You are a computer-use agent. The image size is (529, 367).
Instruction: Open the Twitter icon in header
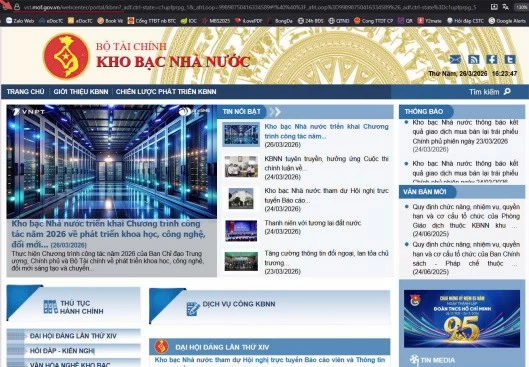click(x=510, y=59)
